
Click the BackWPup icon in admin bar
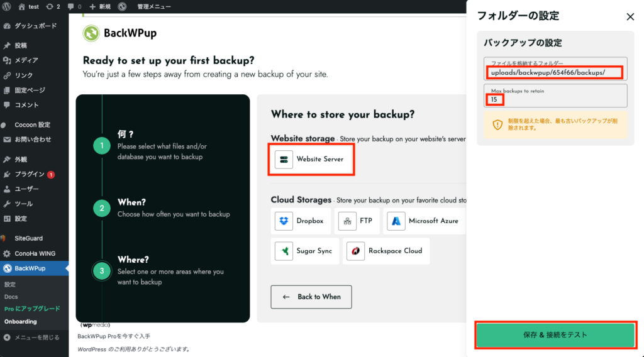click(123, 6)
